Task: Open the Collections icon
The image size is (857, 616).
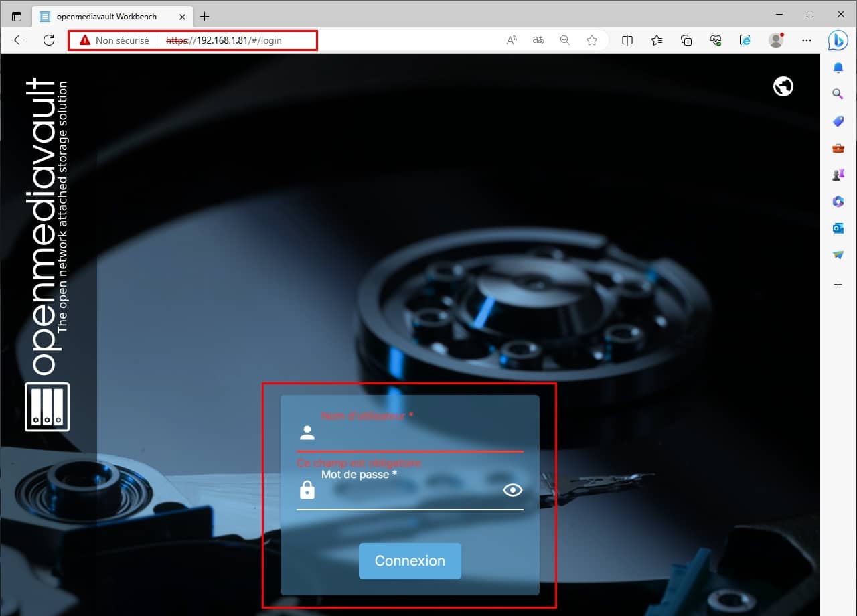Action: click(686, 40)
